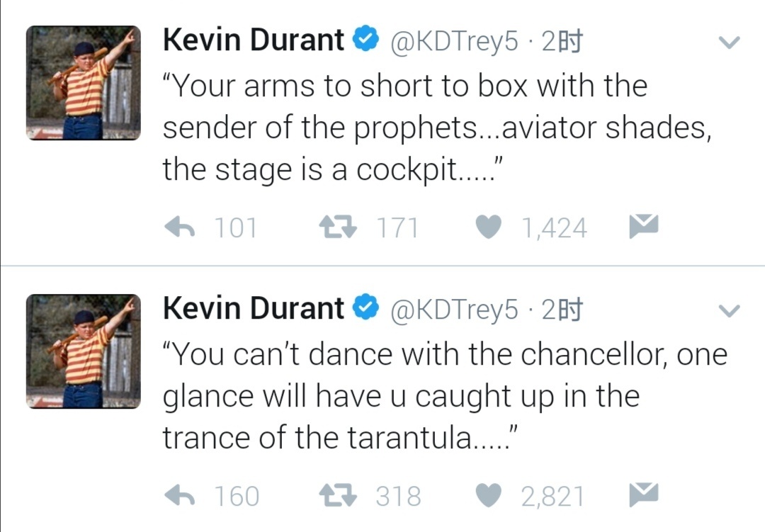The height and width of the screenshot is (532, 765).
Task: Open @KDTrey5 handle on first tweet
Action: 455,43
